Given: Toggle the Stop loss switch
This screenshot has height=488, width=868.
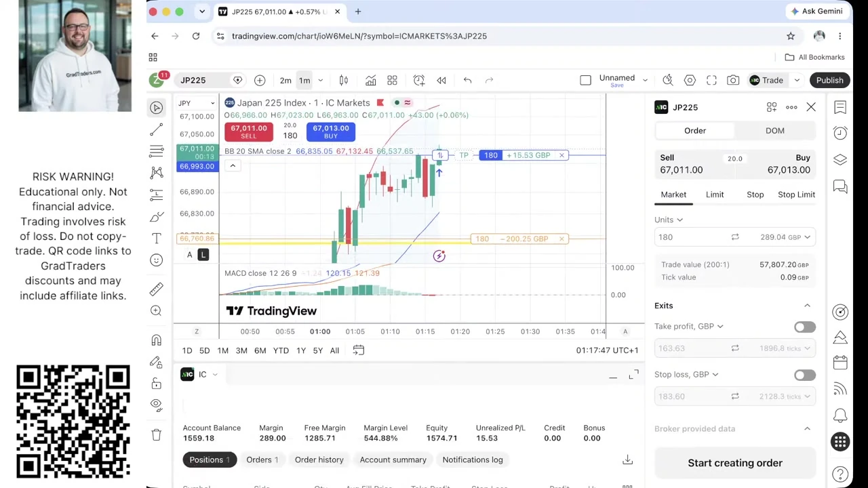Looking at the screenshot, I should [805, 375].
